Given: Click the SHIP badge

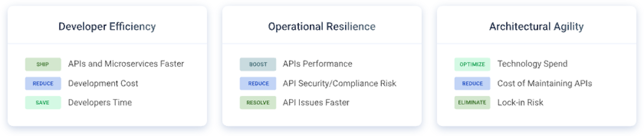Looking at the screenshot, I should (x=43, y=64).
